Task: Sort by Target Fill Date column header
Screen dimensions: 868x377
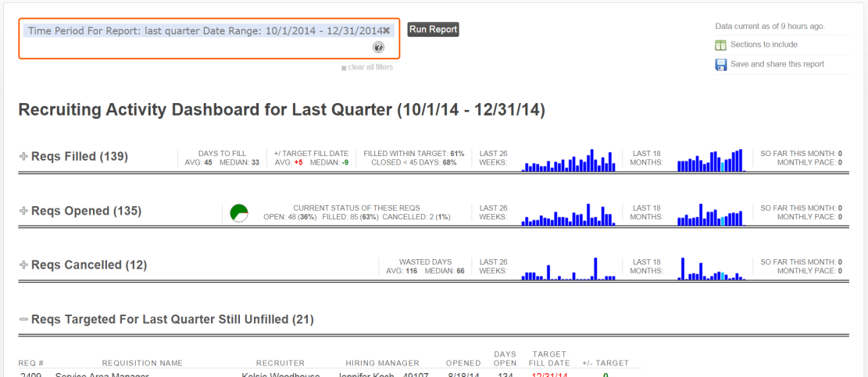Action: (550, 359)
